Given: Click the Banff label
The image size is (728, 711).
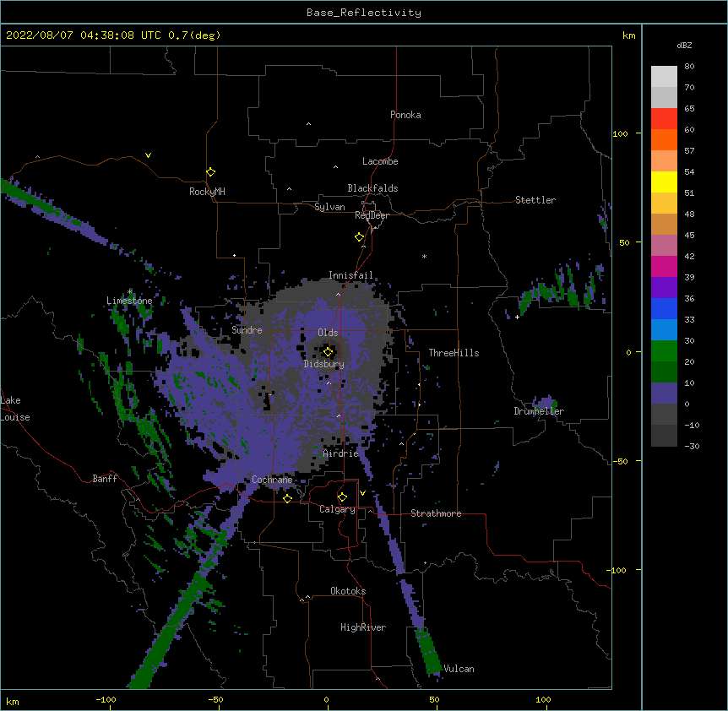Looking at the screenshot, I should tap(105, 479).
